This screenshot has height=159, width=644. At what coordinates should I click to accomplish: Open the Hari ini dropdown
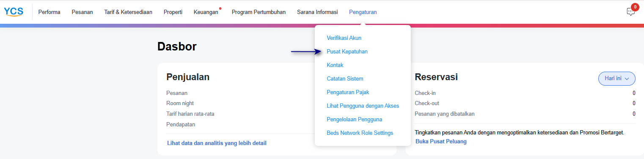point(616,78)
